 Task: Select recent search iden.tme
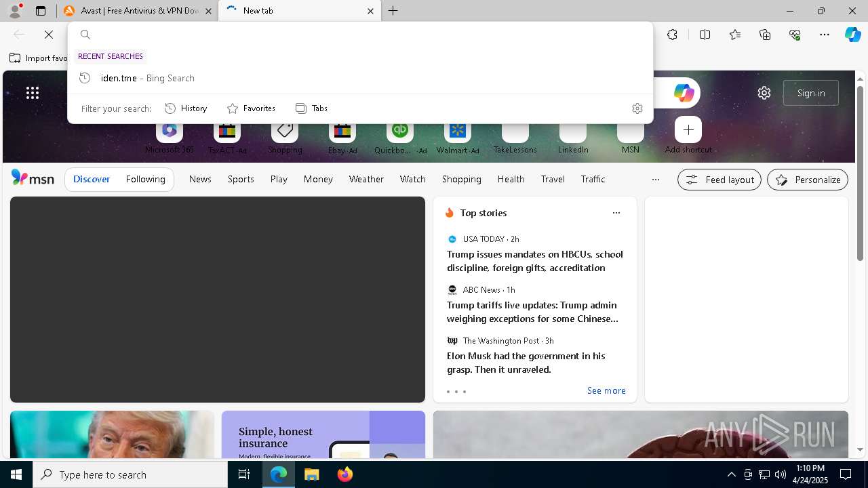pyautogui.click(x=360, y=78)
